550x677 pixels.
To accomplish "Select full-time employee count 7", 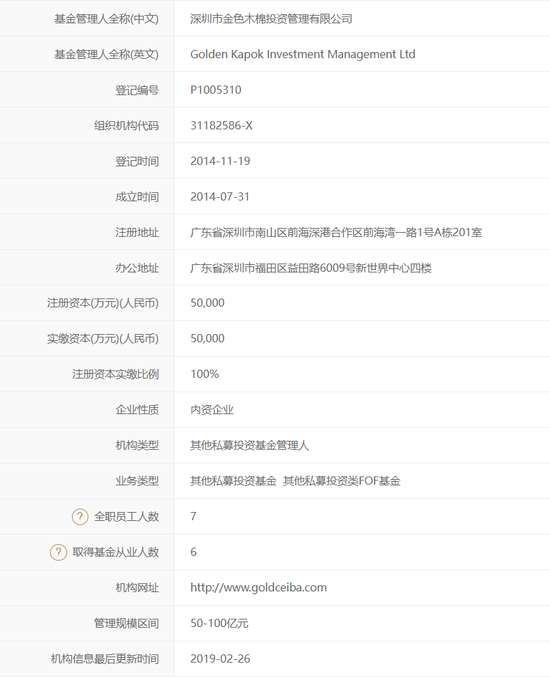I will tap(193, 516).
